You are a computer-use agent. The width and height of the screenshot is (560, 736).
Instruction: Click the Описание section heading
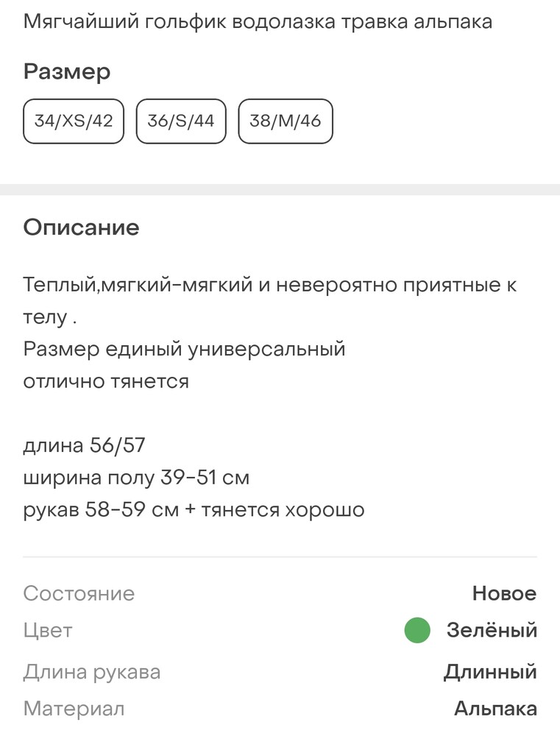pos(81,227)
